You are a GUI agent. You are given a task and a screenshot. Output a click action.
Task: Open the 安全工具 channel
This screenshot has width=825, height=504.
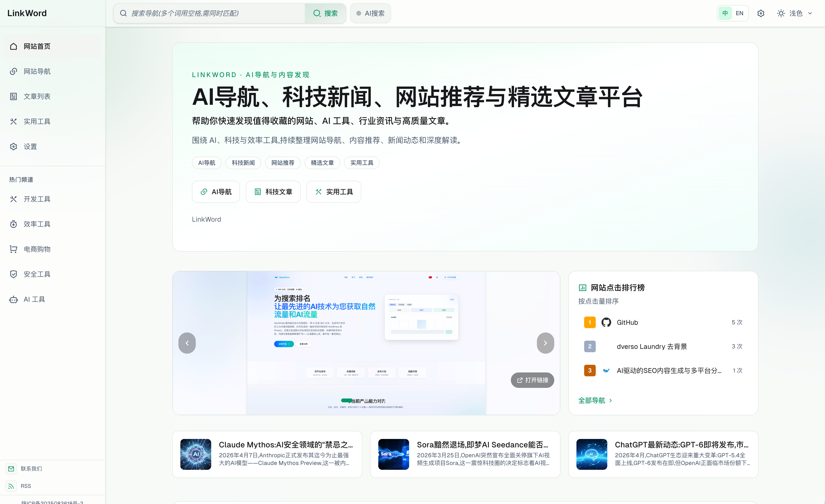pyautogui.click(x=53, y=274)
